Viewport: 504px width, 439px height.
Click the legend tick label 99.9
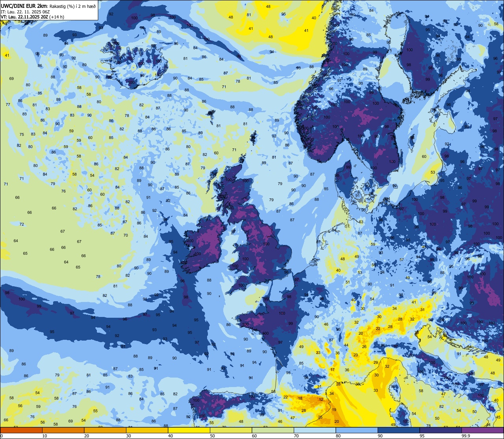point(466,436)
